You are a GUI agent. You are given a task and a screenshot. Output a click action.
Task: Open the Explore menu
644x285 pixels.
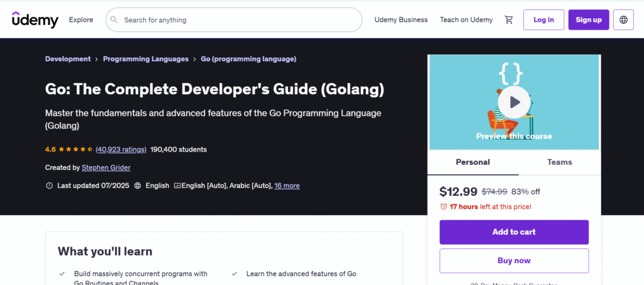pyautogui.click(x=81, y=20)
